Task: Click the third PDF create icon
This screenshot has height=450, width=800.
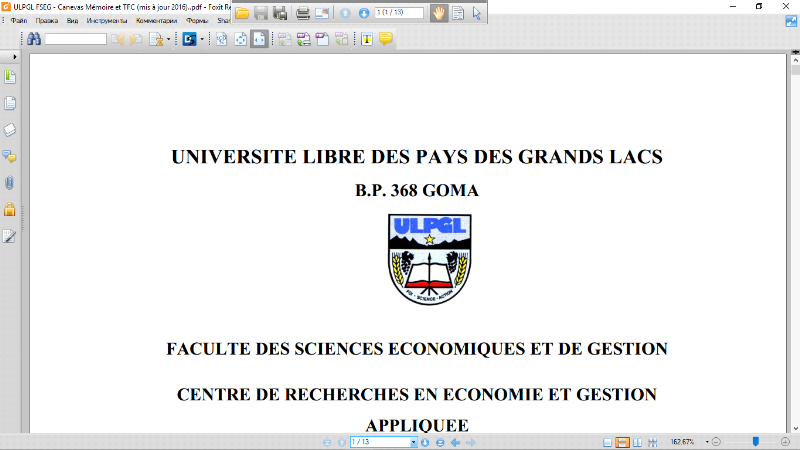Action: [322, 39]
